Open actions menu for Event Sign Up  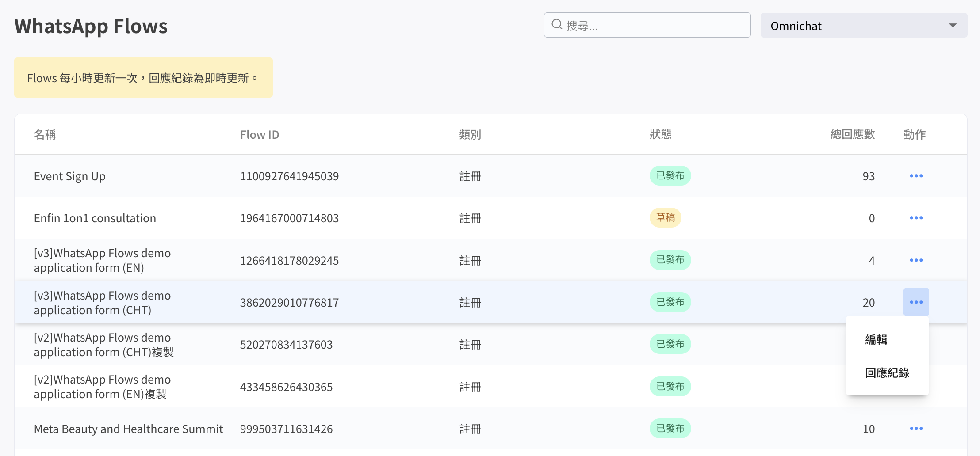coord(916,176)
